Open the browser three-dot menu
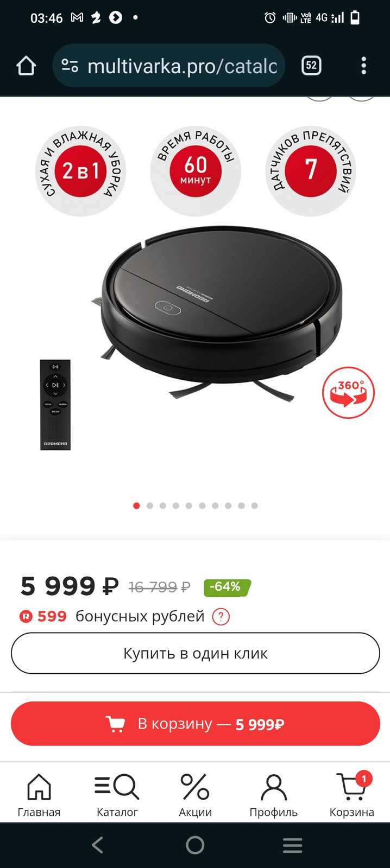 point(363,66)
